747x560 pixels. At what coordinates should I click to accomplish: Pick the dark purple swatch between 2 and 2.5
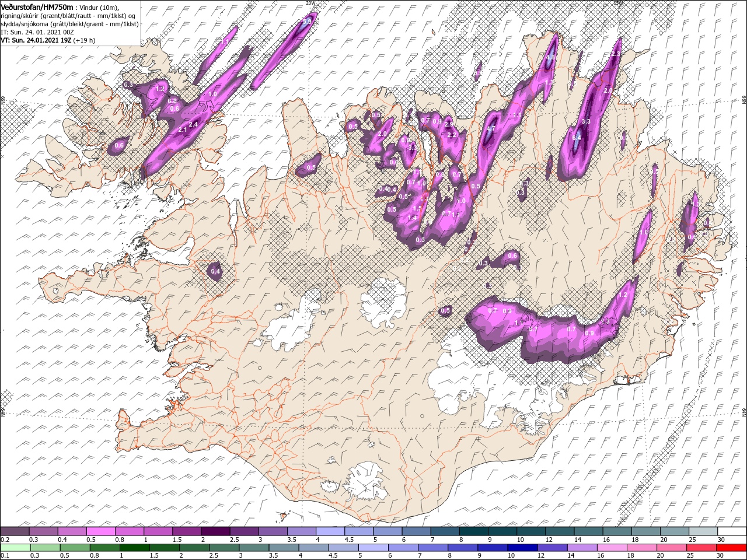pyautogui.click(x=215, y=531)
